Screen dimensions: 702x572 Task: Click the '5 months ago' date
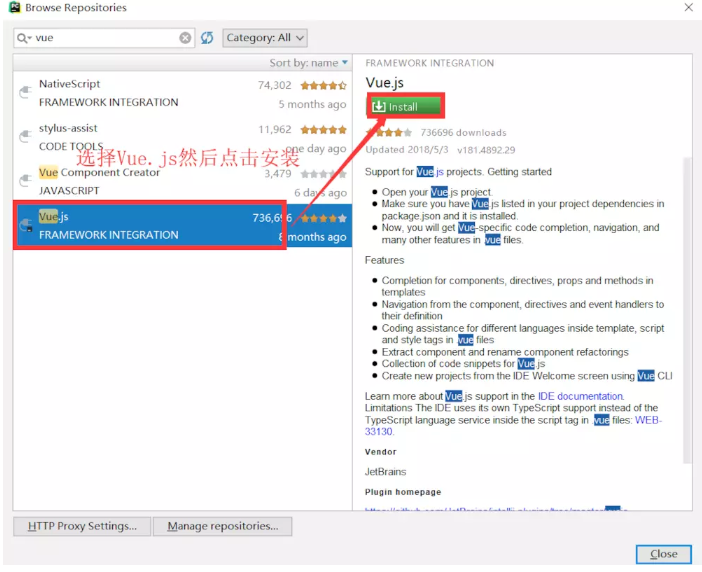pos(312,104)
